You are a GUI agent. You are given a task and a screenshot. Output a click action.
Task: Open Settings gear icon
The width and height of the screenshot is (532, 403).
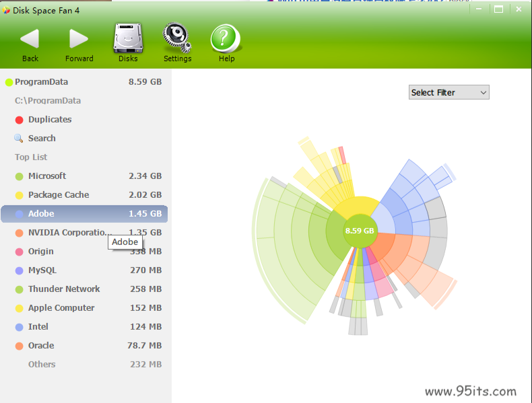176,37
